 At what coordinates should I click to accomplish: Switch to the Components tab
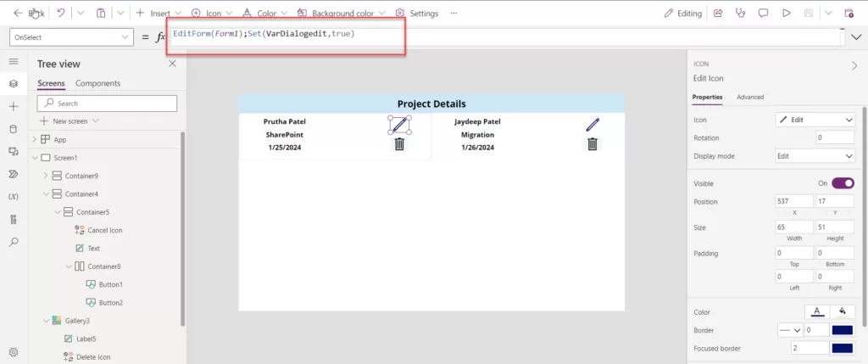pos(97,83)
